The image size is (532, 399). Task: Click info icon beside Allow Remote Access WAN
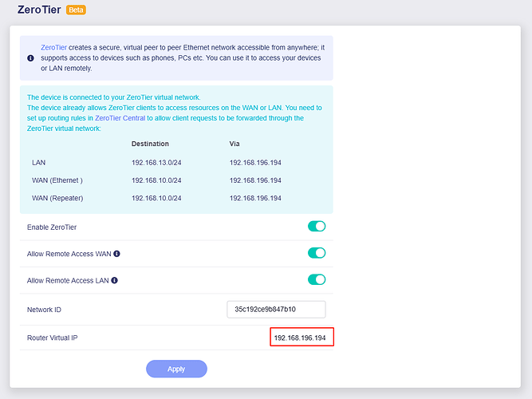pos(116,254)
